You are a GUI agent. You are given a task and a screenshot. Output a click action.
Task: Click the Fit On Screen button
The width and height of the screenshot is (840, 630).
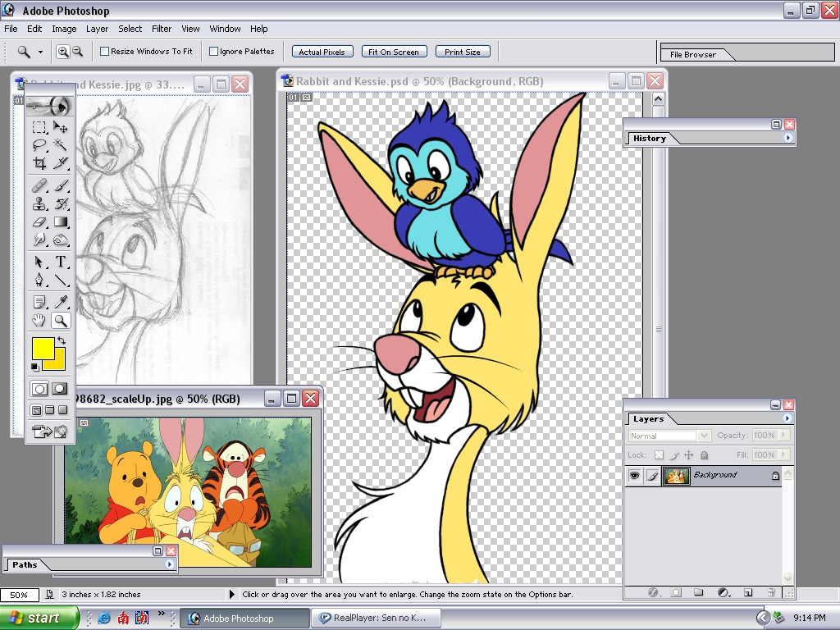pyautogui.click(x=394, y=52)
